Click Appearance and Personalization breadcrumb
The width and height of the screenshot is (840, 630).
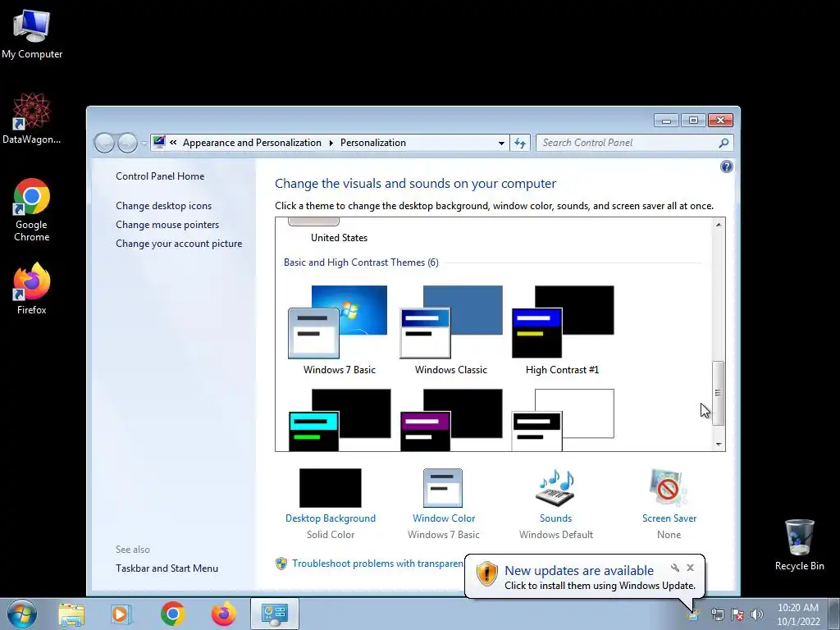(x=252, y=143)
